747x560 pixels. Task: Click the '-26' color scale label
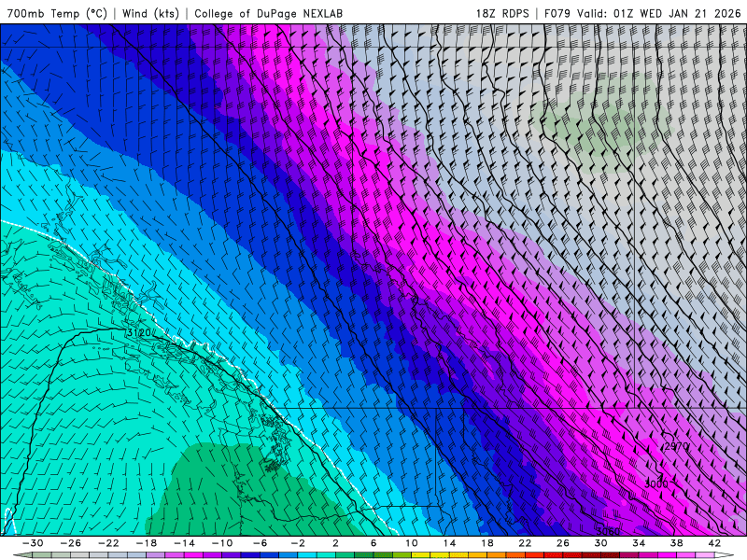[71, 543]
